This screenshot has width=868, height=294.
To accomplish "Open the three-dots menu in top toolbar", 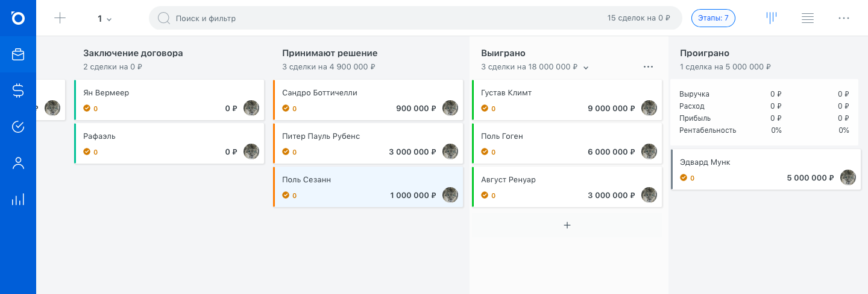I will (x=844, y=18).
